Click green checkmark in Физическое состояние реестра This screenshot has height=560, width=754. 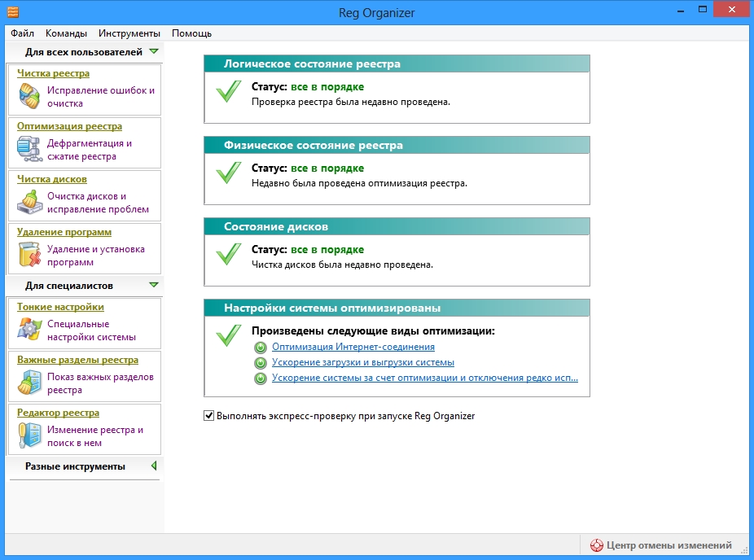tap(229, 172)
